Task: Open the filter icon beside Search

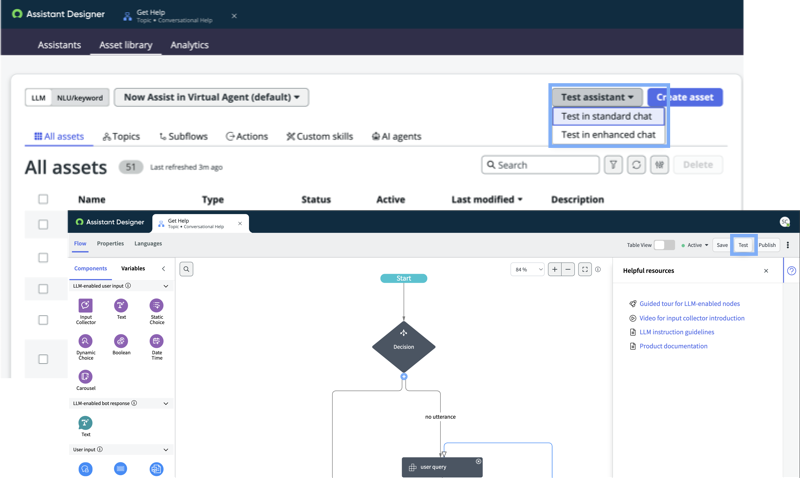Action: (613, 165)
